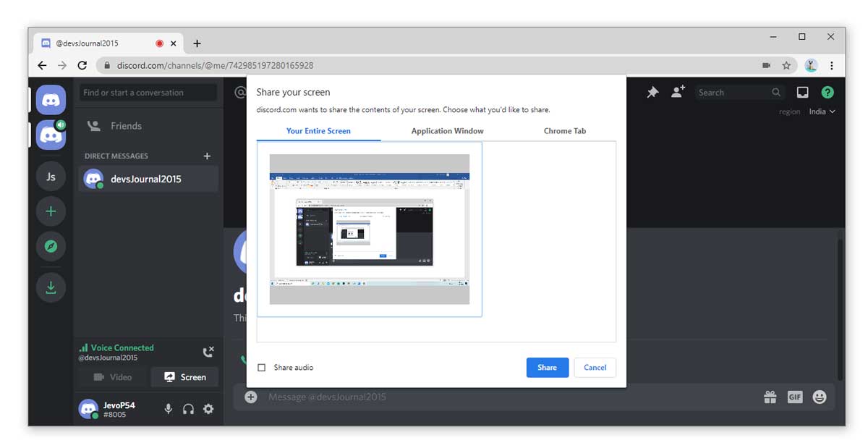Viewport: 868px width, 443px height.
Task: Open the green Help icon
Action: pyautogui.click(x=827, y=92)
